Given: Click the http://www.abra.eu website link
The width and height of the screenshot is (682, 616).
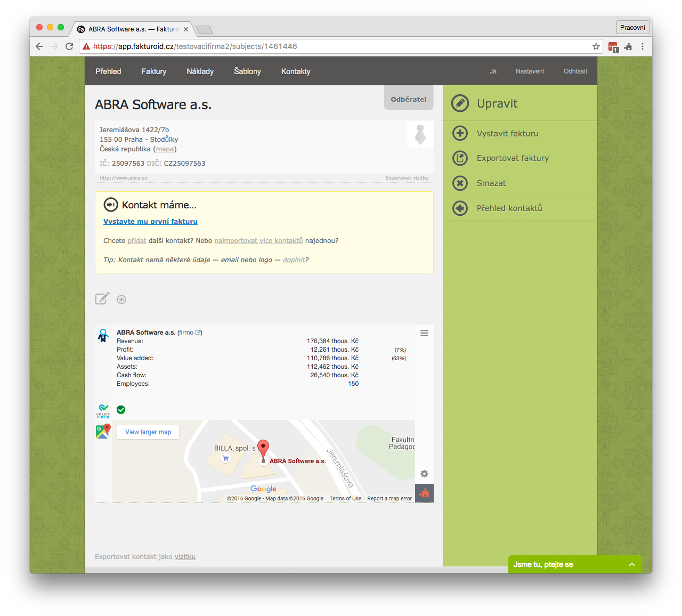Looking at the screenshot, I should point(124,178).
